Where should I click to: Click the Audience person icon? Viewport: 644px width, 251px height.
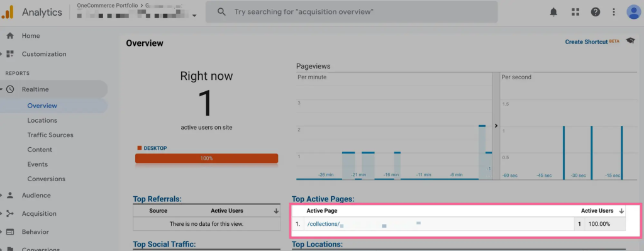(10, 196)
